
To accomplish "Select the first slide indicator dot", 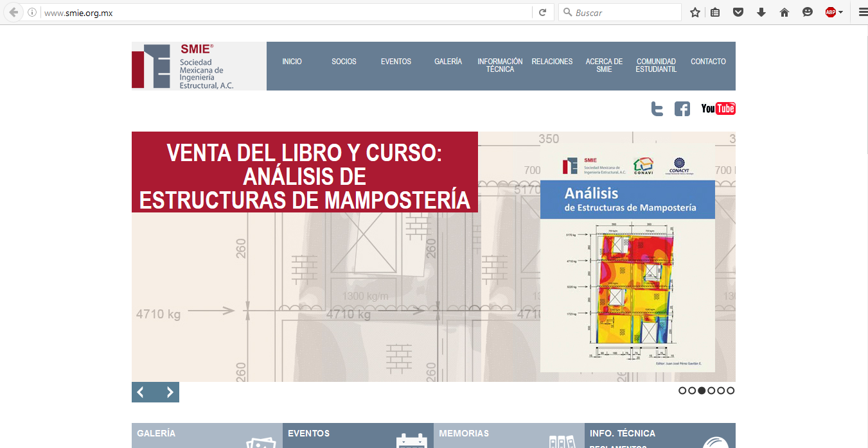I will coord(682,390).
